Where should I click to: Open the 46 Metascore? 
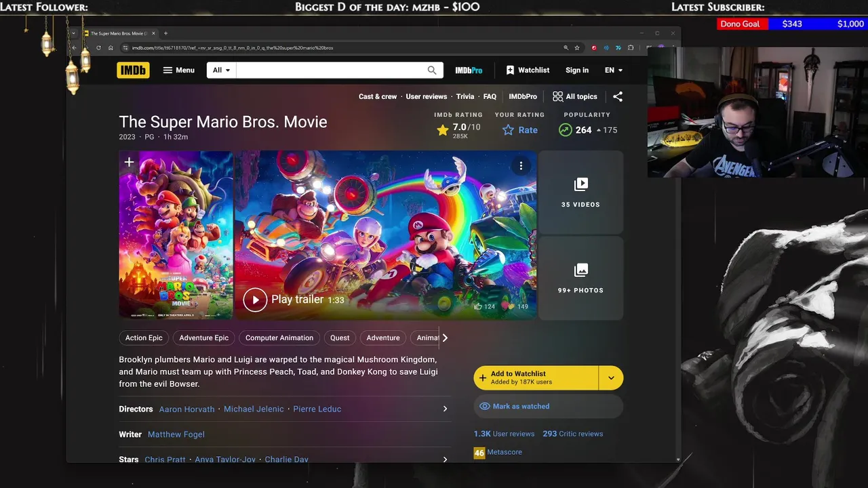(498, 452)
